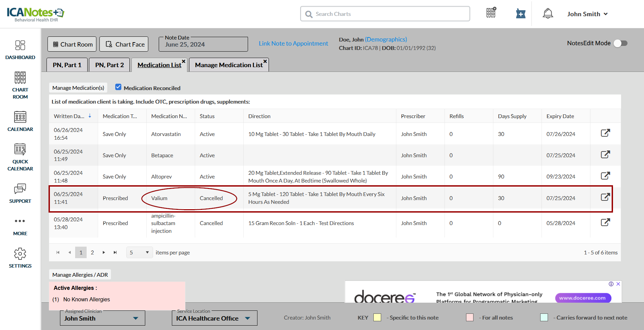Click the yellow Specific to this note swatch

coord(377,318)
